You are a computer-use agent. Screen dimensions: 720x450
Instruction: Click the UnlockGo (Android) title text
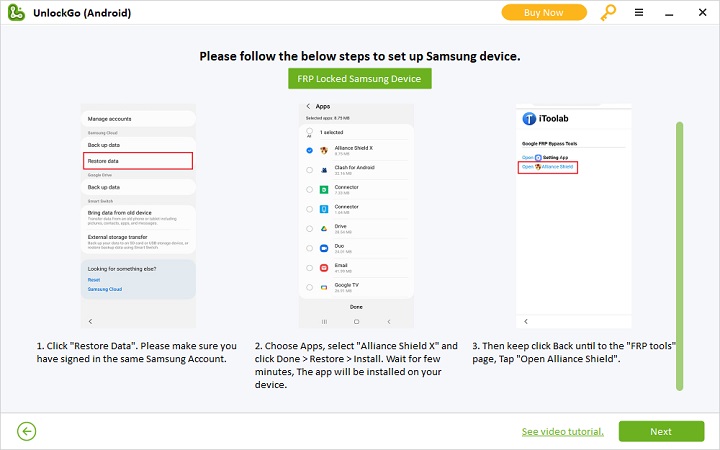82,13
